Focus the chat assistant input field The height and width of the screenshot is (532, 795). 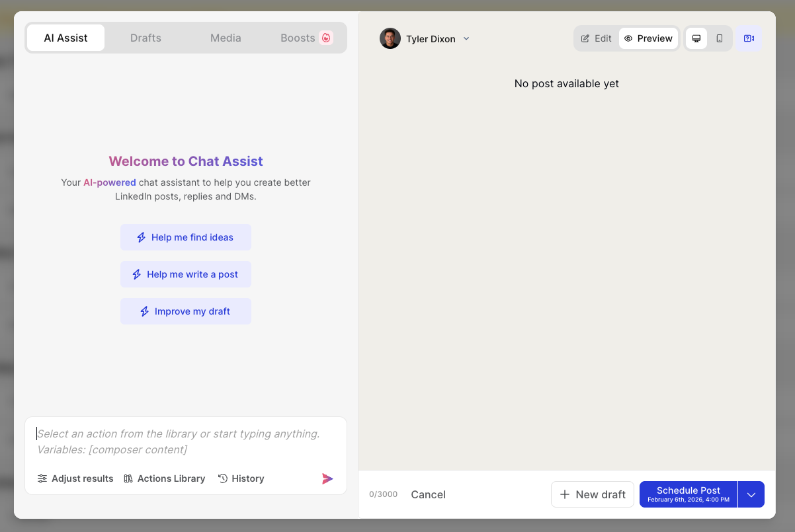(x=185, y=441)
